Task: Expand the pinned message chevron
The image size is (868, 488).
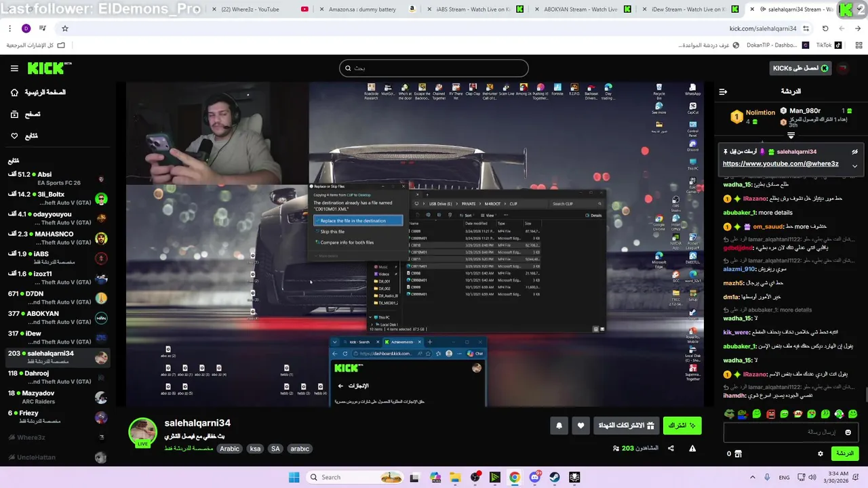Action: pyautogui.click(x=854, y=165)
